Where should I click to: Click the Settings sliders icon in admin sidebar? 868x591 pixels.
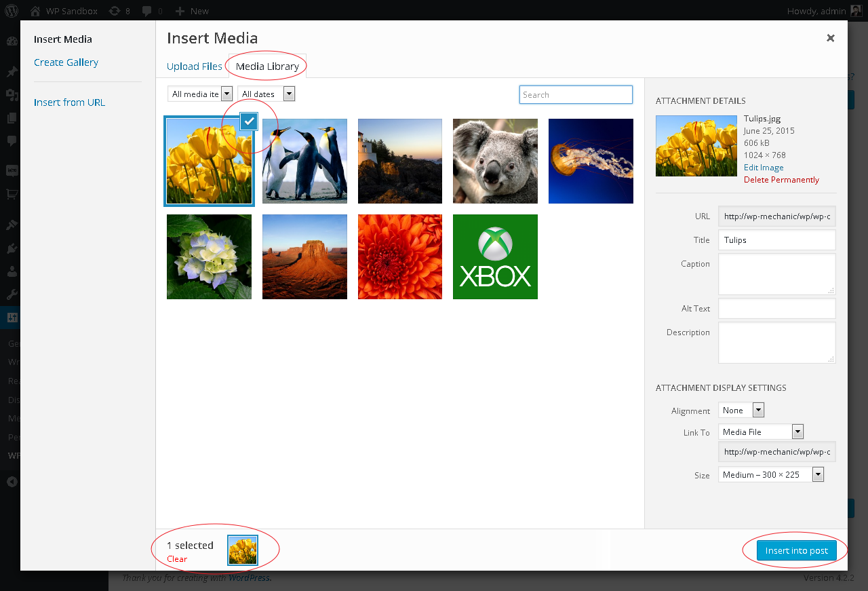[x=12, y=318]
